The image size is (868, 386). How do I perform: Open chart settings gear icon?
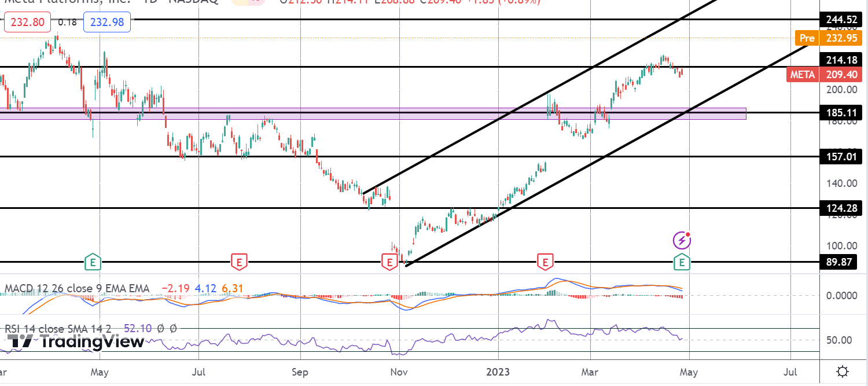[843, 371]
